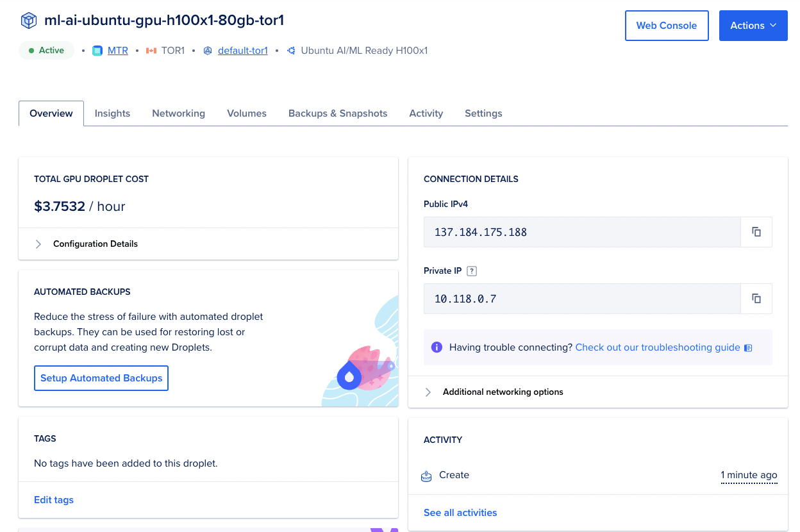
Task: Click the Canada flag icon next to TOR1
Action: [x=151, y=51]
